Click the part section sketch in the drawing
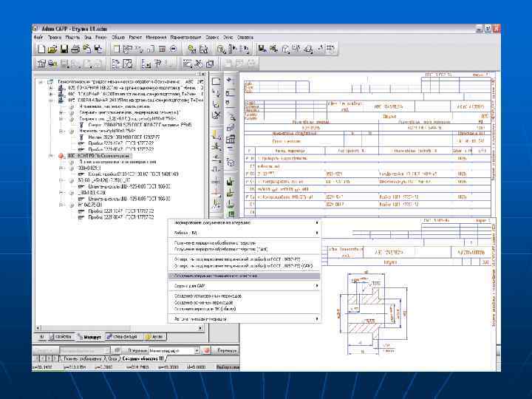Image resolution: width=532 pixels, height=399 pixels. click(372, 312)
